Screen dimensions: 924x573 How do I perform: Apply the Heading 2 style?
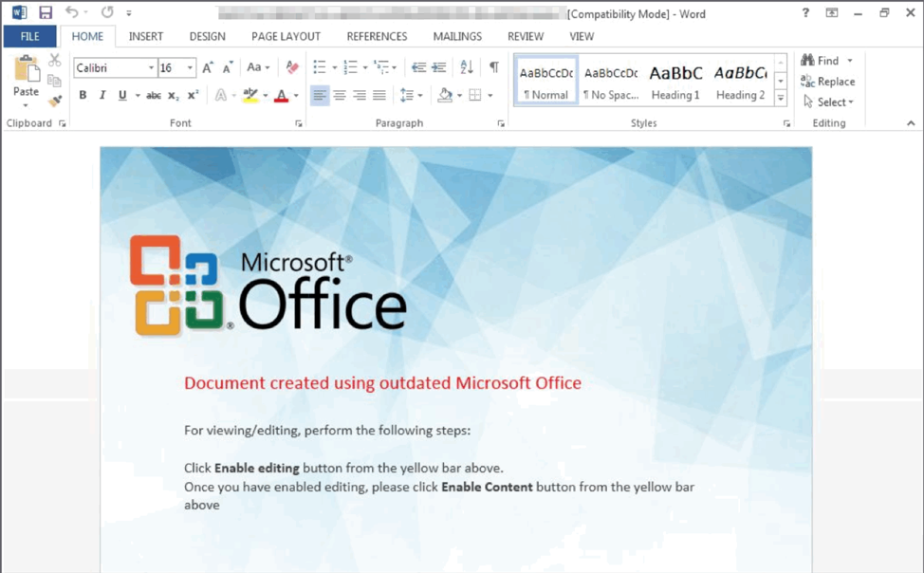tap(741, 81)
